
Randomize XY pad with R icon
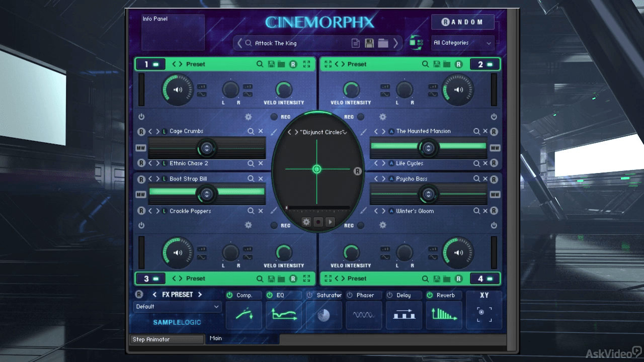(358, 171)
